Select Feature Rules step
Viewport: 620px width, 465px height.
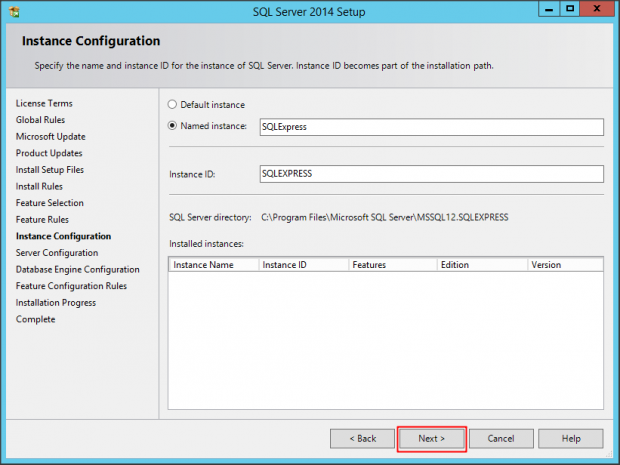click(x=42, y=219)
